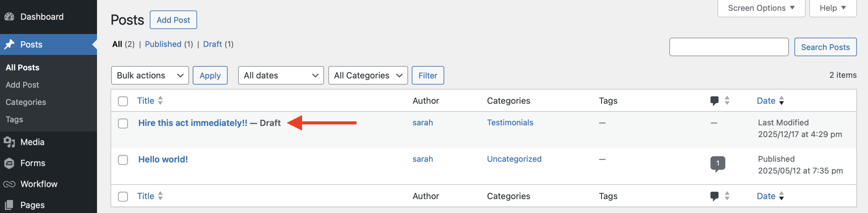The image size is (868, 213).
Task: Toggle the select-all checkbox in table header
Action: pos(123,101)
